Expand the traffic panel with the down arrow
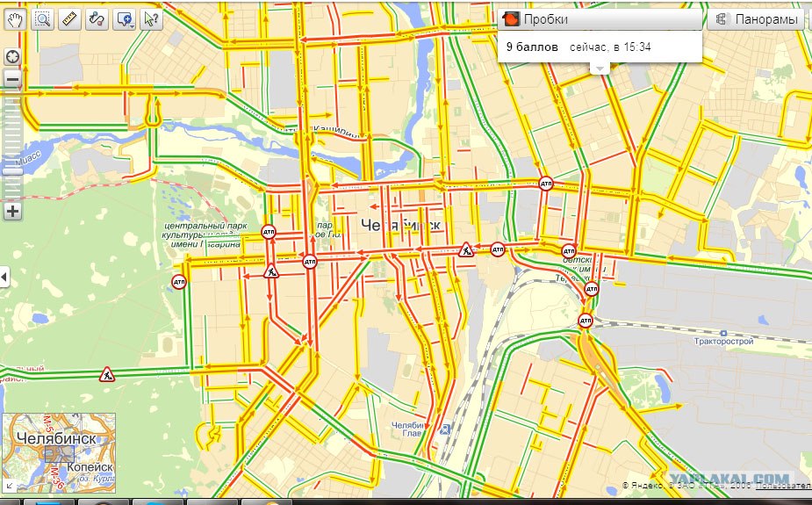The height and width of the screenshot is (505, 812). [600, 69]
